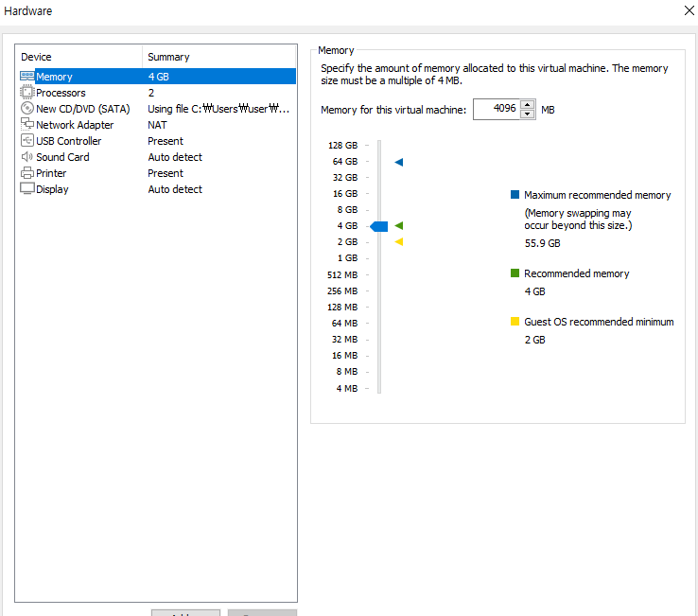The height and width of the screenshot is (616, 698).
Task: Click the USB Controller 'Present' summary
Action: click(166, 141)
